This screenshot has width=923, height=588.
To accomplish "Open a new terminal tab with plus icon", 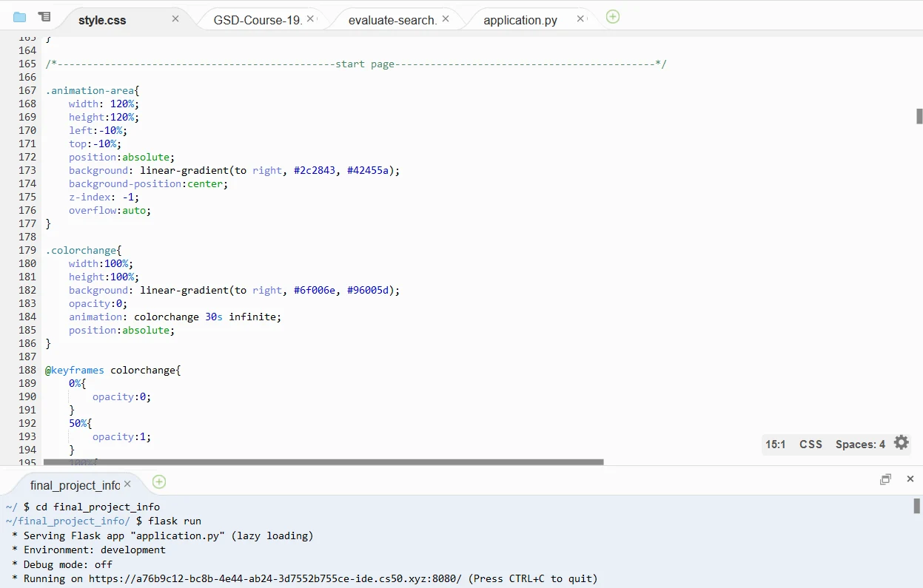I will (x=159, y=482).
